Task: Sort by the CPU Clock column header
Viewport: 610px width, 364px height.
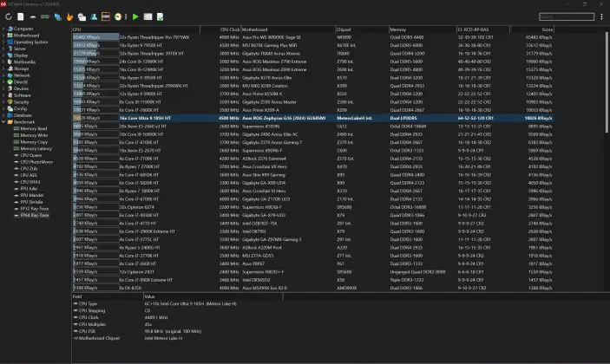Action: [x=220, y=29]
